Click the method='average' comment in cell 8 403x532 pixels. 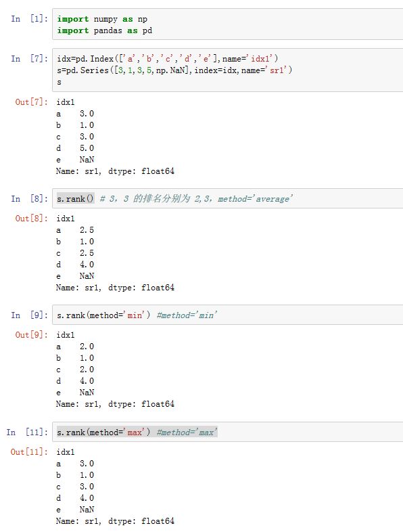coord(255,199)
